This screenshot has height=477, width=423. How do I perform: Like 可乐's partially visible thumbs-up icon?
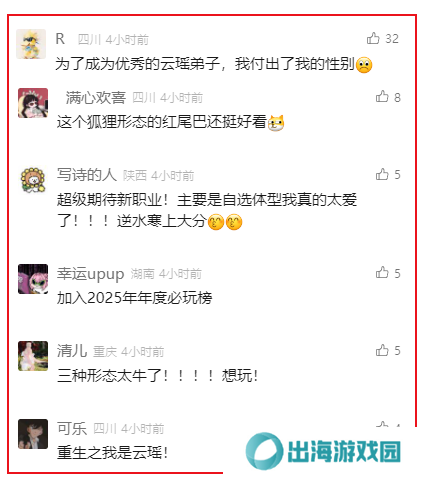382,424
